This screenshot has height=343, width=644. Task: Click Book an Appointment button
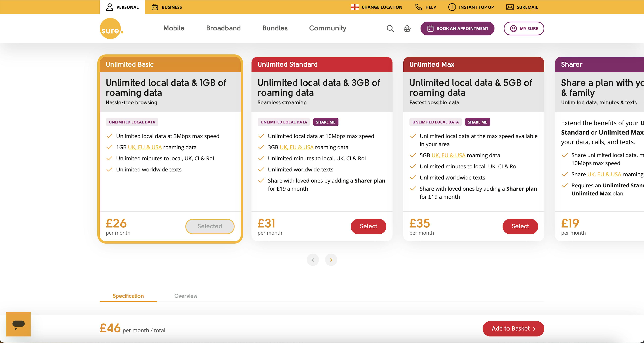point(457,29)
